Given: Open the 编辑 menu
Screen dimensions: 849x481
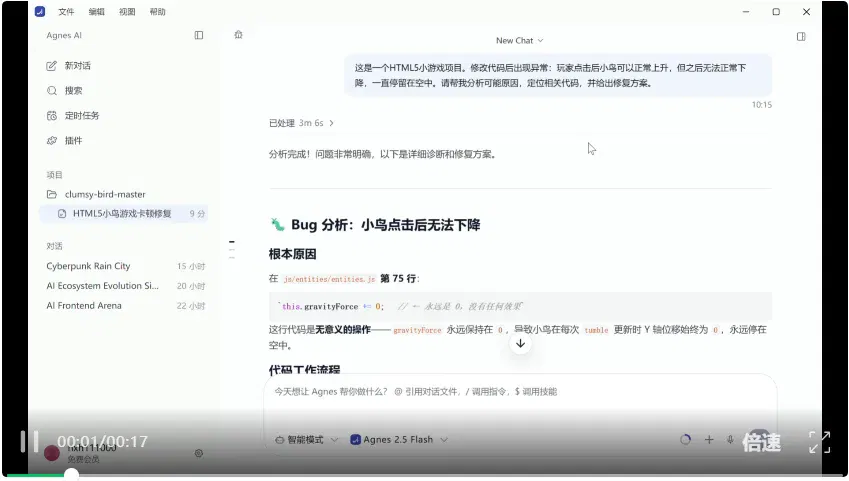Looking at the screenshot, I should pos(96,12).
